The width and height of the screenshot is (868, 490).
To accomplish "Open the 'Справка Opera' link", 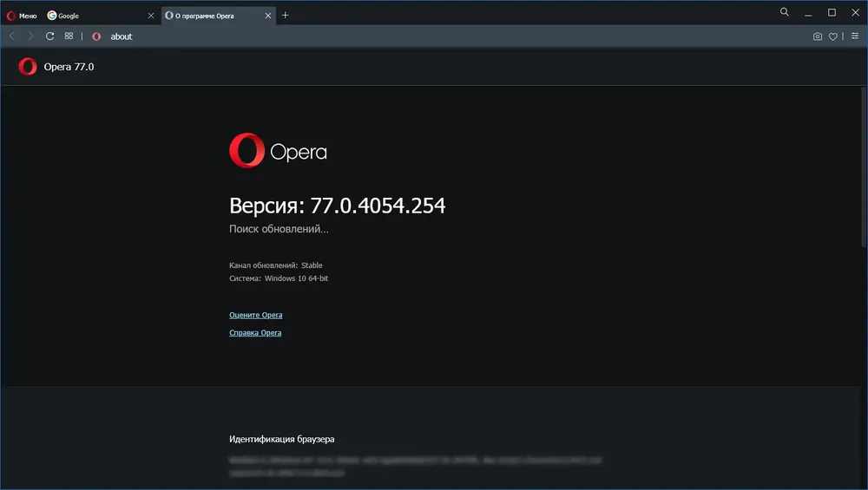I will pyautogui.click(x=255, y=332).
